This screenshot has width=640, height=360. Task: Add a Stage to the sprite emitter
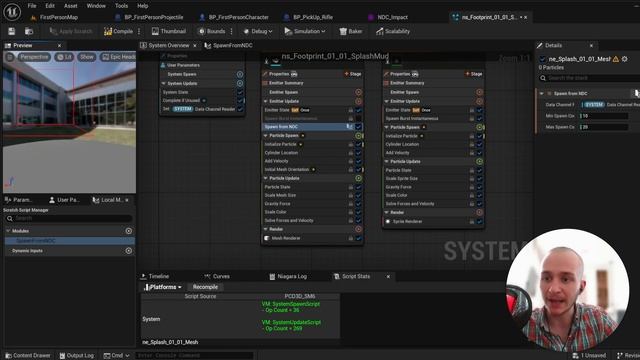tap(474, 74)
